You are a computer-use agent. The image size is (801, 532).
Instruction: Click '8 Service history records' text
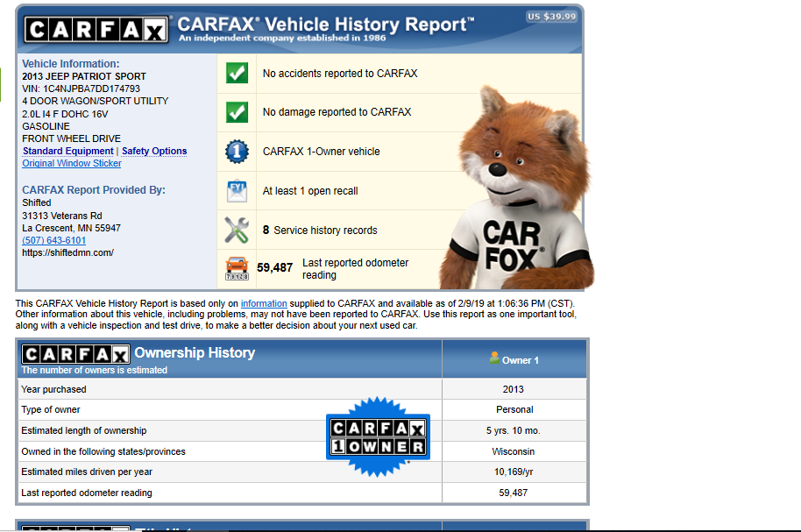click(320, 231)
